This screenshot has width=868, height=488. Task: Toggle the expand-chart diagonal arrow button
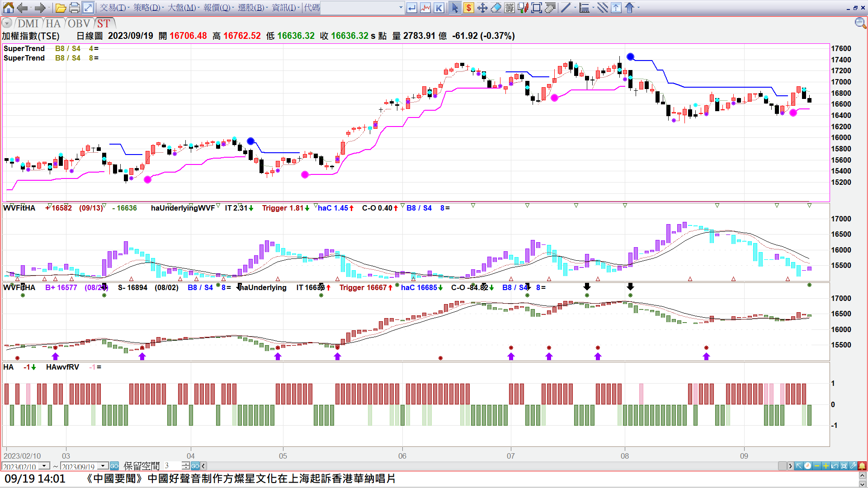point(88,8)
